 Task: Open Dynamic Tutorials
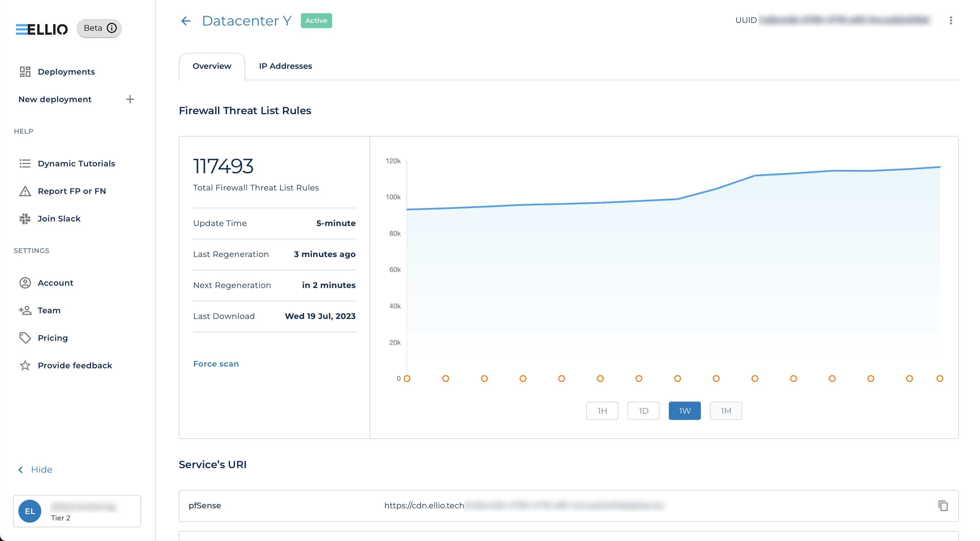click(77, 164)
